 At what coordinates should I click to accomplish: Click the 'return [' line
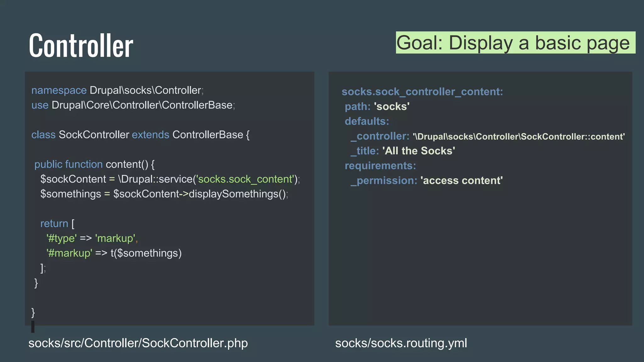[58, 223]
